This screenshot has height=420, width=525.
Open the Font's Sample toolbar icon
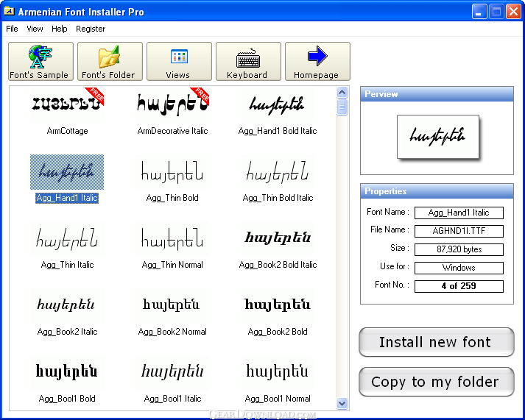(40, 57)
